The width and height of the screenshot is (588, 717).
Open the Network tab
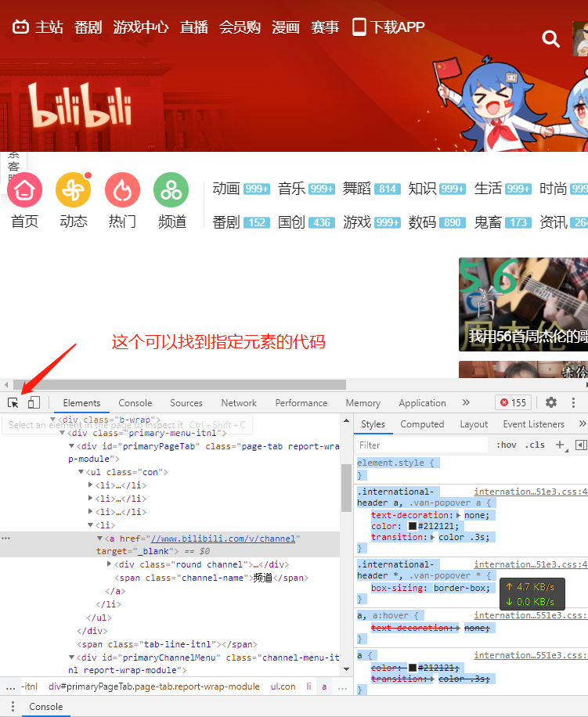coord(239,403)
